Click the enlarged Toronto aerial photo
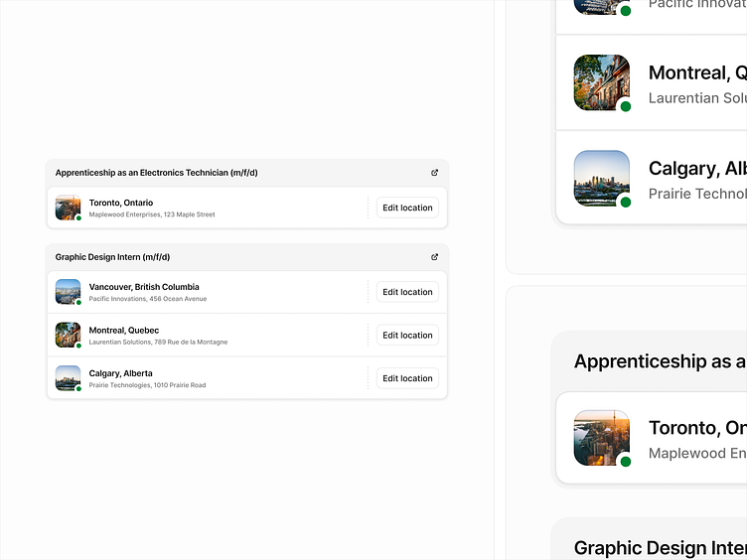The width and height of the screenshot is (747, 560). pos(601,437)
